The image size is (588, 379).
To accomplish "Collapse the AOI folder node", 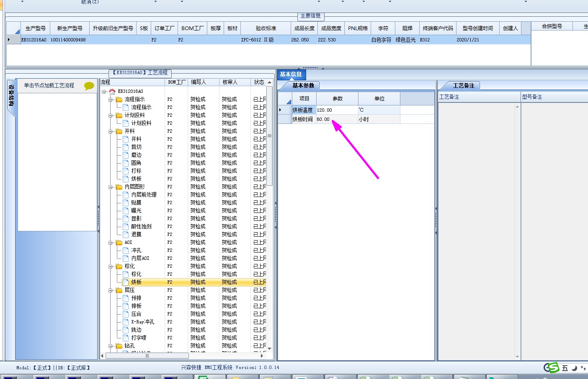I will tap(111, 242).
